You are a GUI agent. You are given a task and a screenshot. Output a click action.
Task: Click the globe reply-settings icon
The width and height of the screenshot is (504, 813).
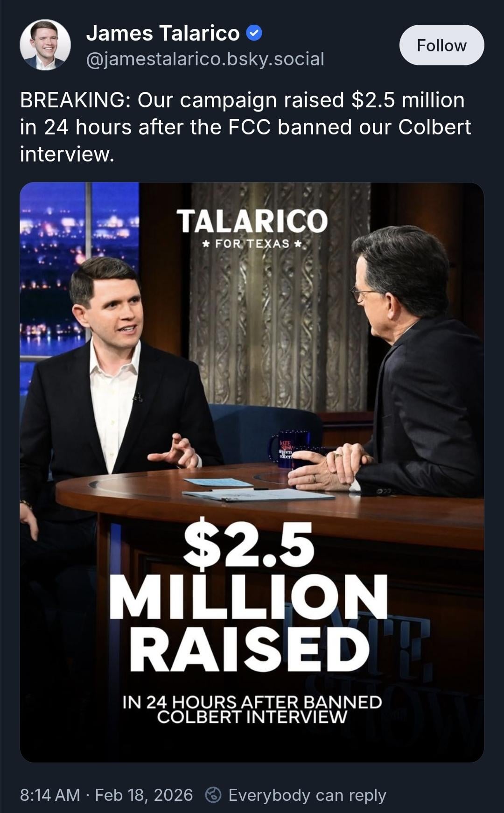213,794
